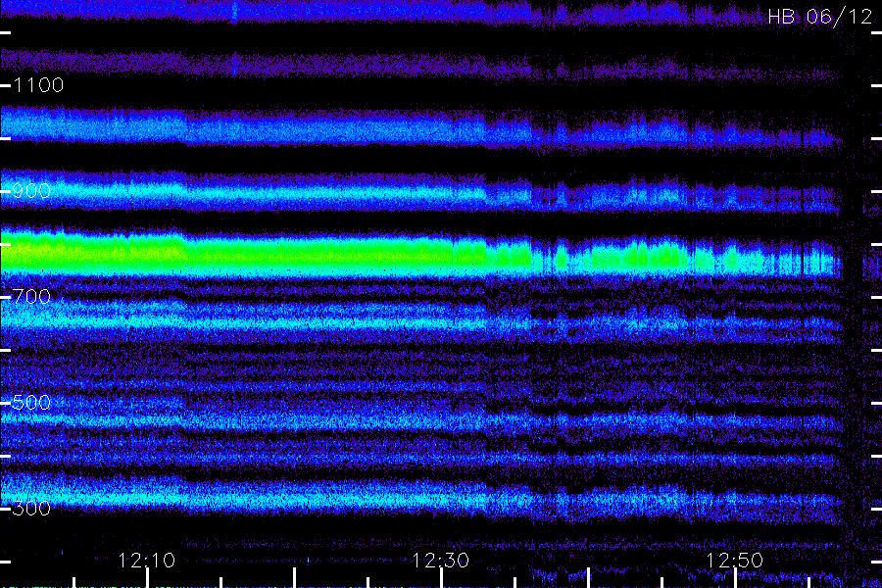
Task: Click the 900 frequency axis label
Action: pos(32,191)
